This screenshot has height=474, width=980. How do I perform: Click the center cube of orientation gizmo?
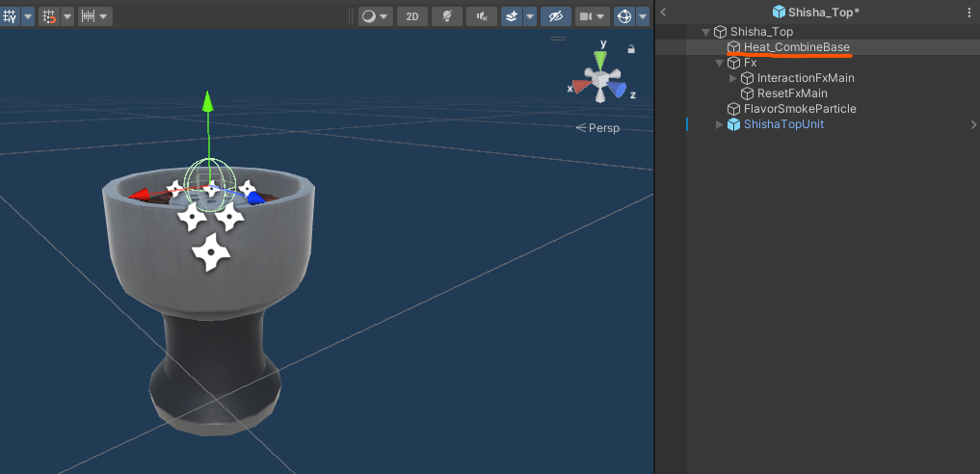tap(600, 79)
